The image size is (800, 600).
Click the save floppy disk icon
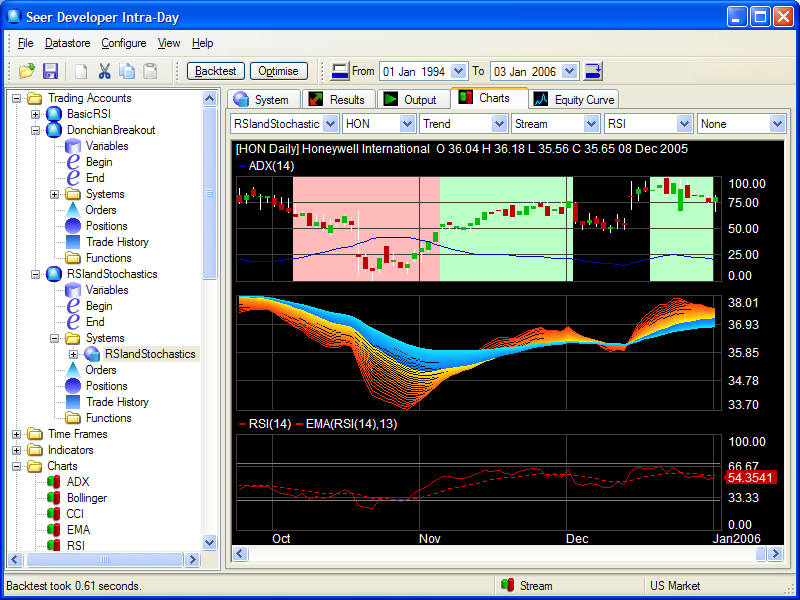point(50,71)
